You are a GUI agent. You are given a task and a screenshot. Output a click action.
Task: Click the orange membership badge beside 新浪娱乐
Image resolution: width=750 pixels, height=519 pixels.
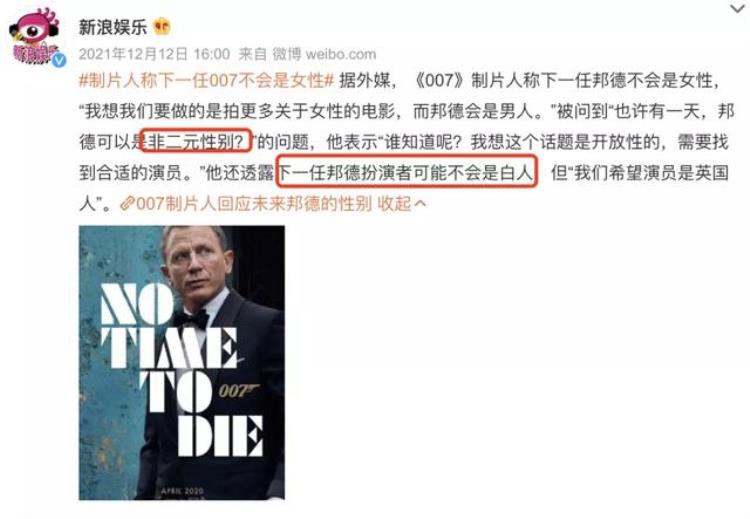coord(162,27)
